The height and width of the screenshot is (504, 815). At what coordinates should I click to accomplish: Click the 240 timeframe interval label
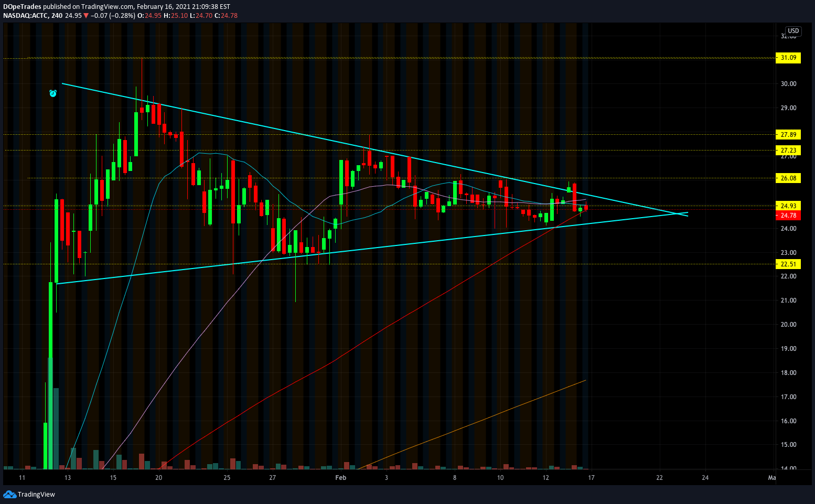pos(57,16)
